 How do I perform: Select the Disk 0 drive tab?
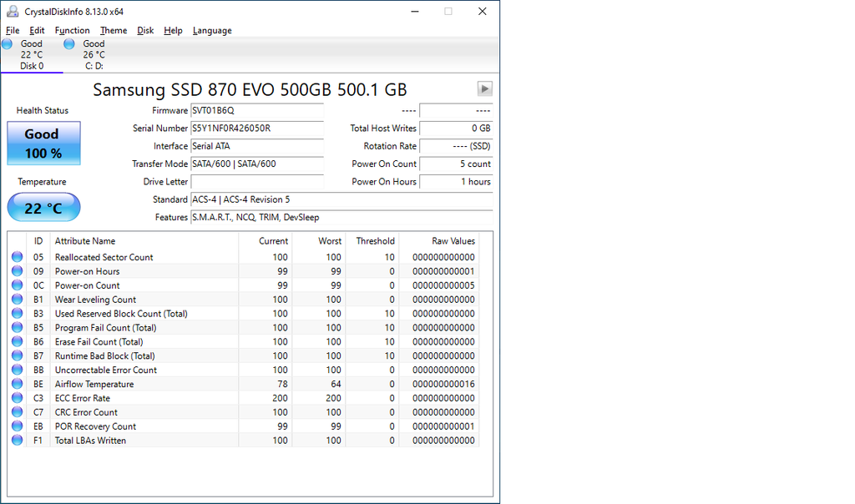click(x=32, y=54)
